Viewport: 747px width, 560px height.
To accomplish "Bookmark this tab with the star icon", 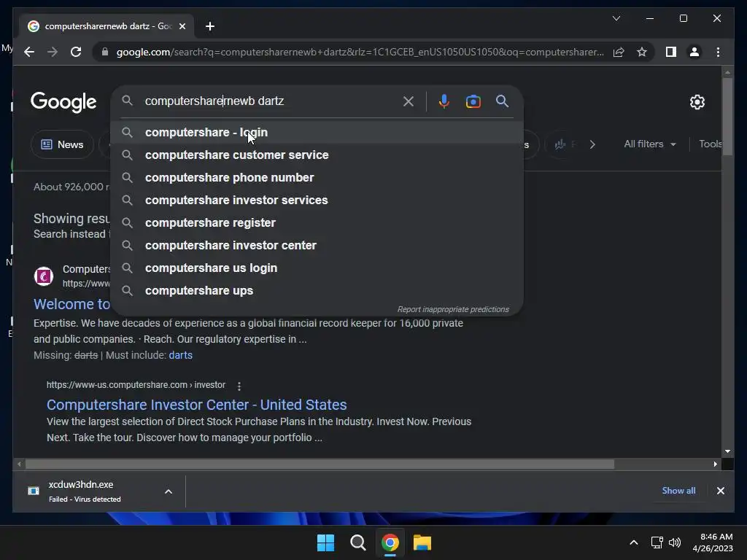I will pos(642,52).
